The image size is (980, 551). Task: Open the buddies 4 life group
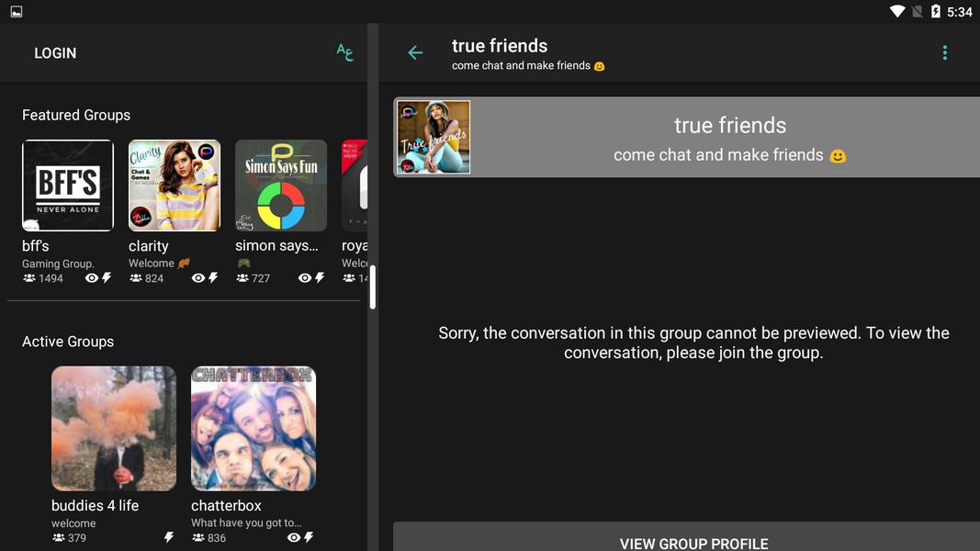coord(114,429)
